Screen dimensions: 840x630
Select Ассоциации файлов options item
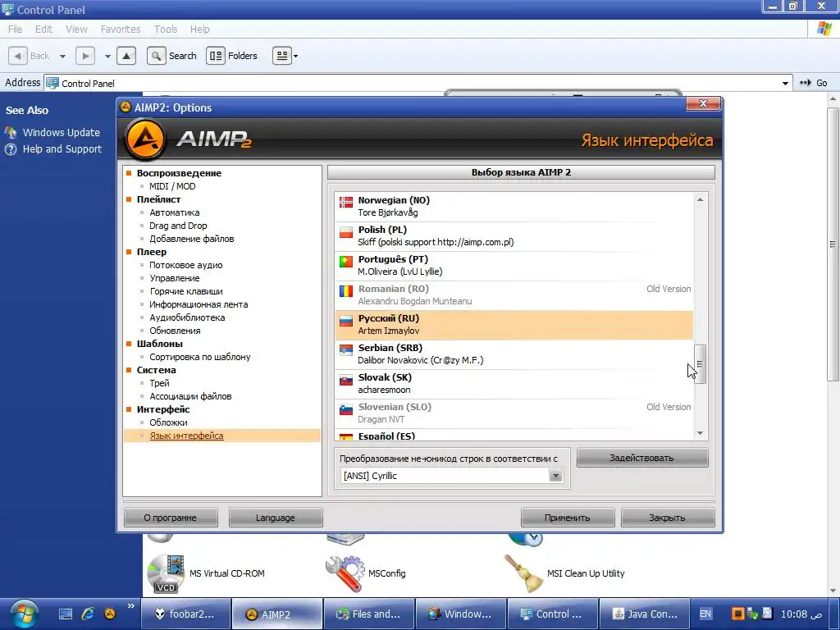pyautogui.click(x=190, y=396)
